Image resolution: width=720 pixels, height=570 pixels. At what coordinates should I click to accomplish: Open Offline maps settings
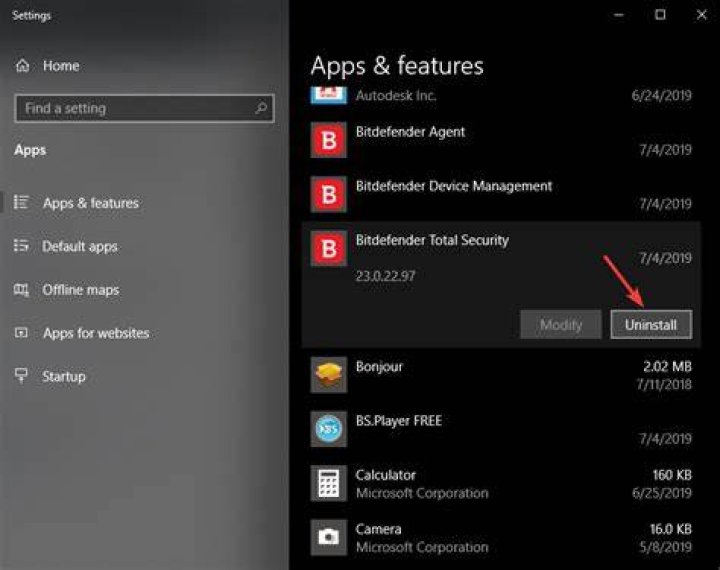[x=81, y=290]
